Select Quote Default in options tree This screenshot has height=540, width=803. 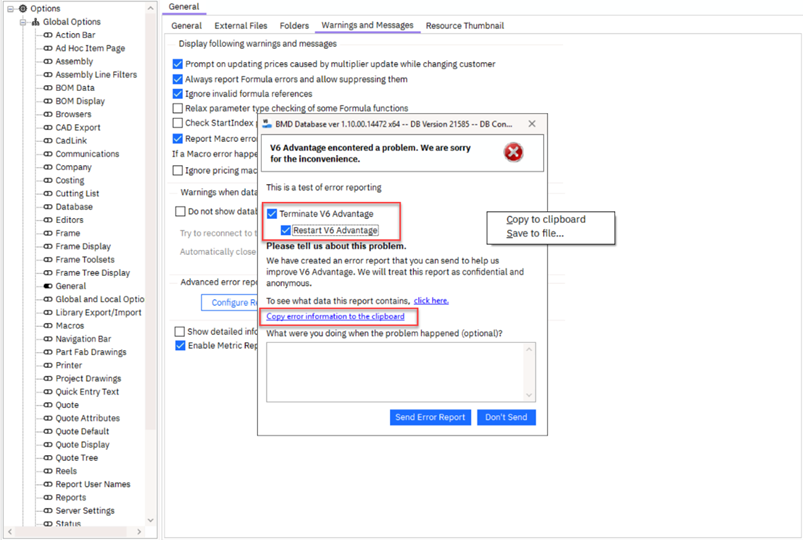(x=82, y=432)
